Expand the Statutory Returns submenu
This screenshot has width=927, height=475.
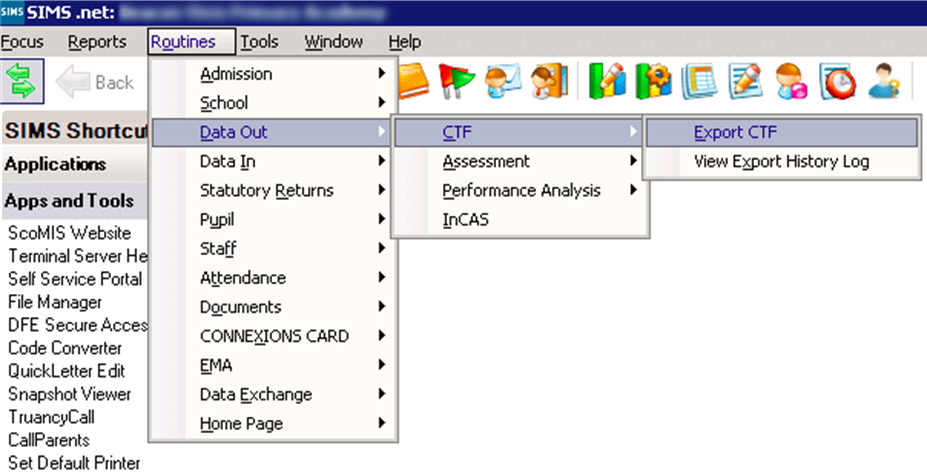click(272, 190)
